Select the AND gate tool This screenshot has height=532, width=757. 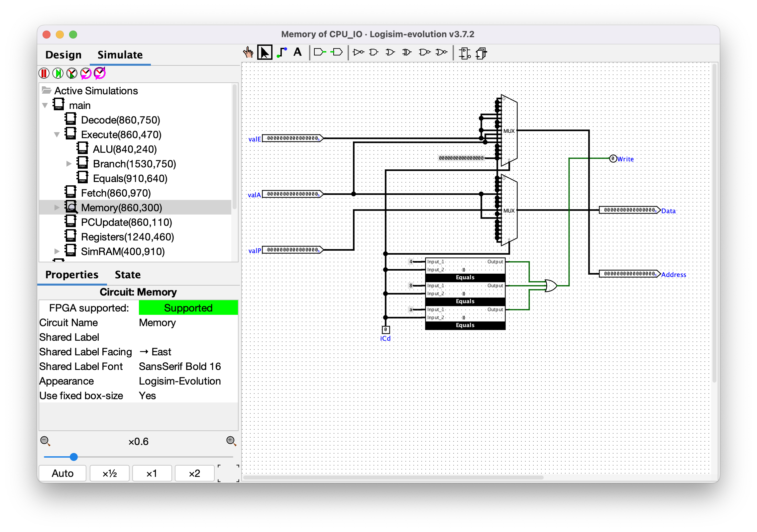[x=374, y=52]
